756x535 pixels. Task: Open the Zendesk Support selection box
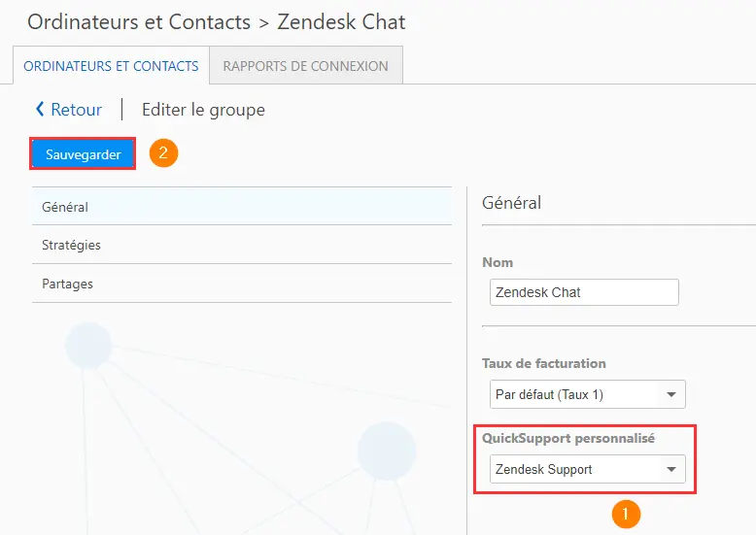coord(587,469)
